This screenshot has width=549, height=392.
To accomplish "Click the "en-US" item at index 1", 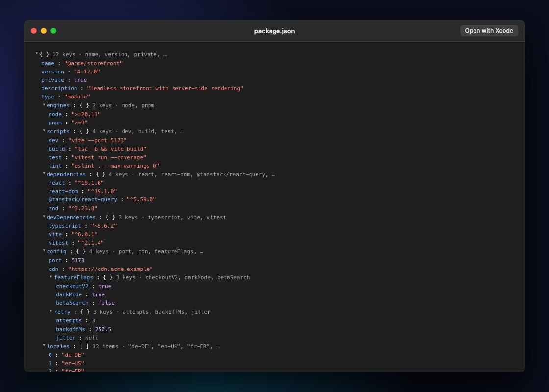I will pos(73,363).
